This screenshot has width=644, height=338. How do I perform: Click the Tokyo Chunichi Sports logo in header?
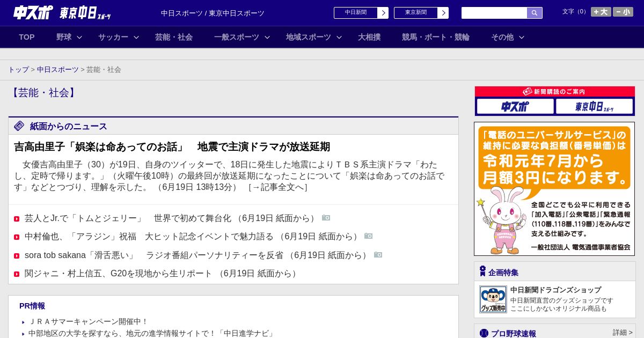click(85, 13)
